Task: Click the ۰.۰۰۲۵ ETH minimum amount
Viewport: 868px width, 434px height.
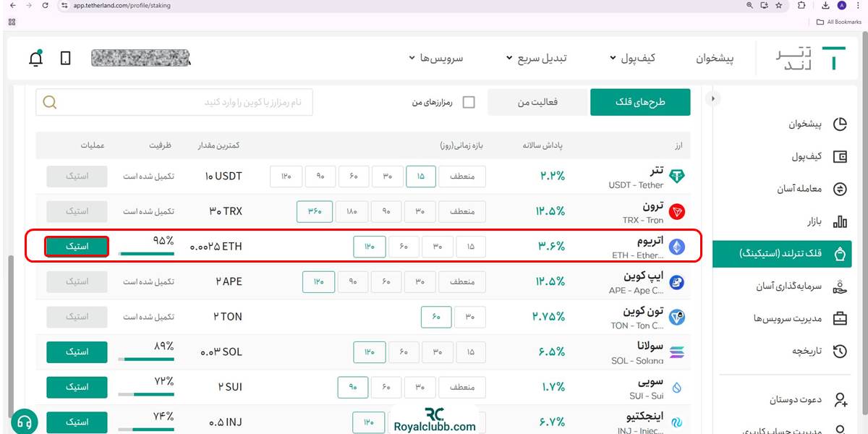Action: tap(216, 247)
